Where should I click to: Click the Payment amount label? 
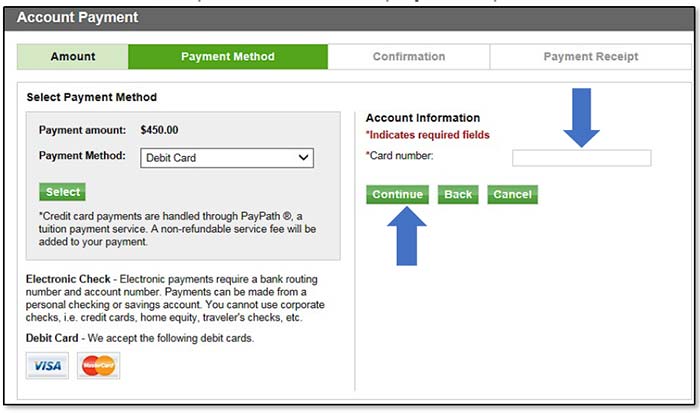click(83, 130)
